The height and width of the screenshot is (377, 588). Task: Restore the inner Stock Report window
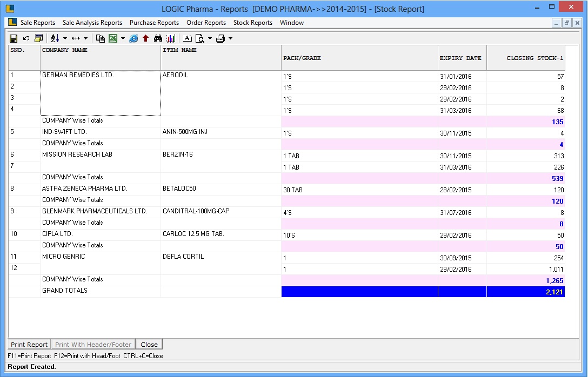coord(566,23)
